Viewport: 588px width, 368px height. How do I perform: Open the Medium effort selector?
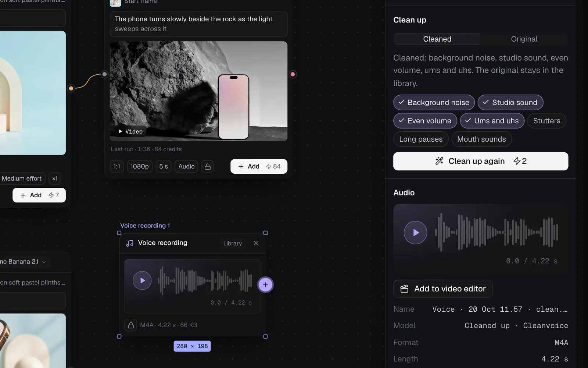tap(22, 178)
